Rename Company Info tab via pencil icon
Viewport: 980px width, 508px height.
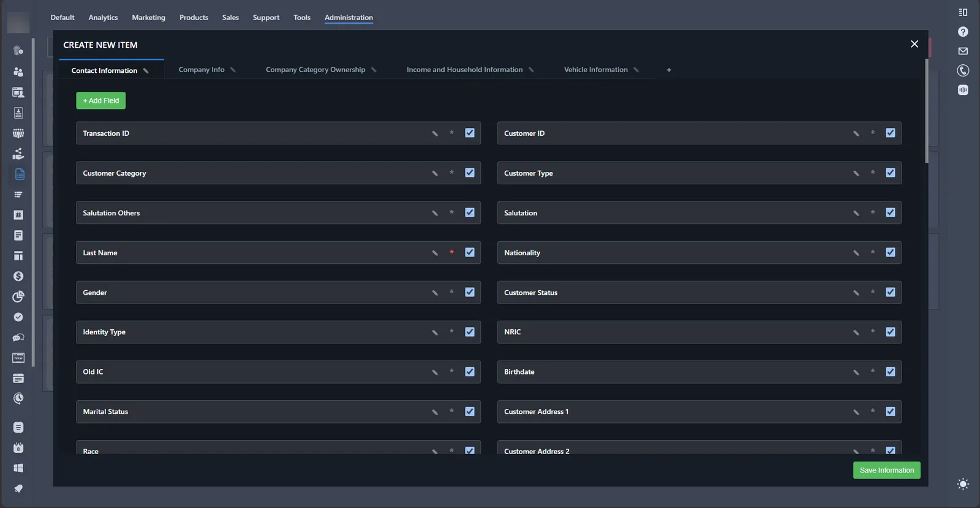point(233,70)
